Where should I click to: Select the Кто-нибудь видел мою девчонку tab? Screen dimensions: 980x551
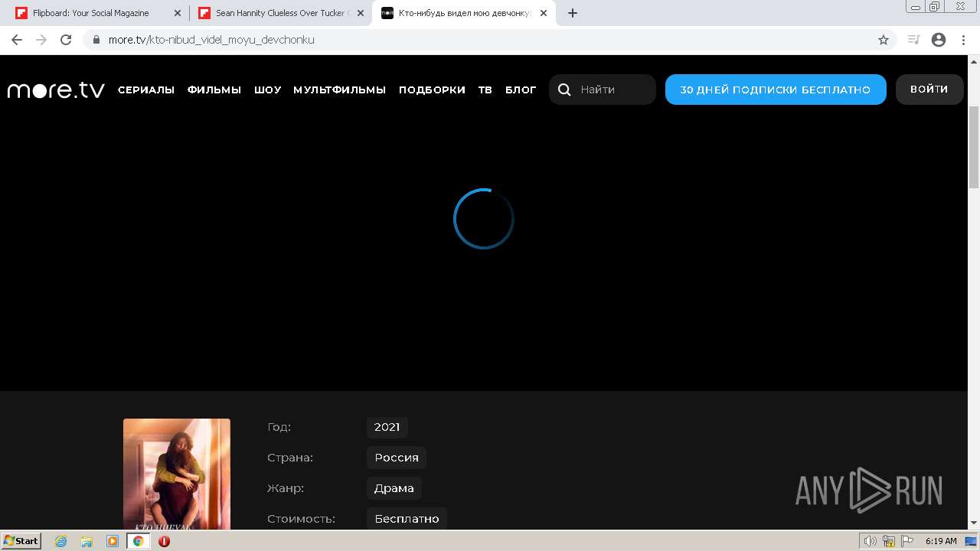pyautogui.click(x=464, y=13)
